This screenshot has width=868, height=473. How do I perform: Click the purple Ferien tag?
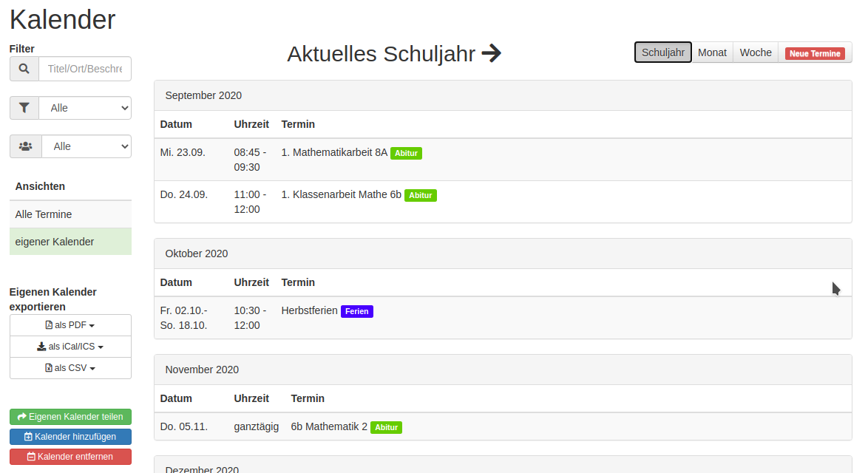pyautogui.click(x=357, y=311)
